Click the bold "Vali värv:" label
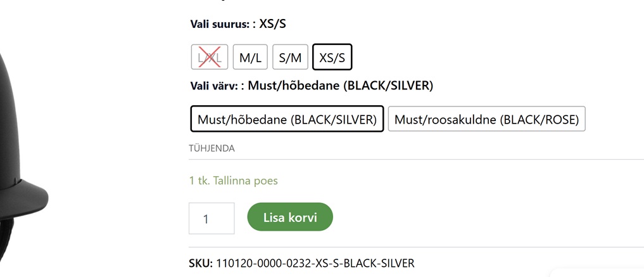This screenshot has height=277, width=644. (x=216, y=86)
